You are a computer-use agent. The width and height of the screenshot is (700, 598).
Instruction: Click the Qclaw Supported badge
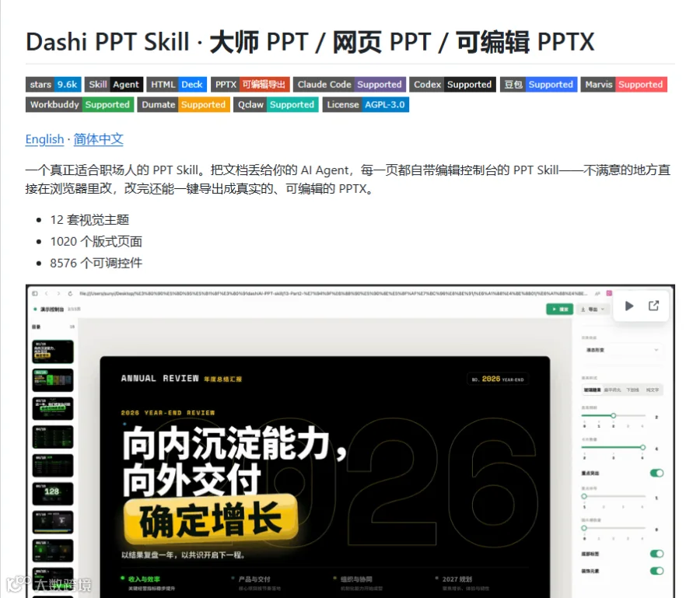click(276, 104)
